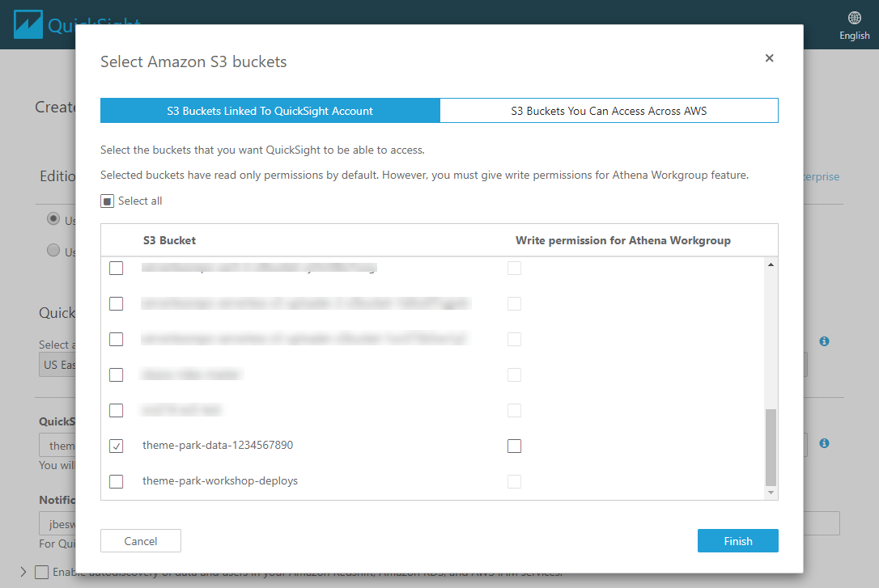Check the theme-park-workshop-deploys bucket
This screenshot has height=588, width=879.
(x=116, y=481)
